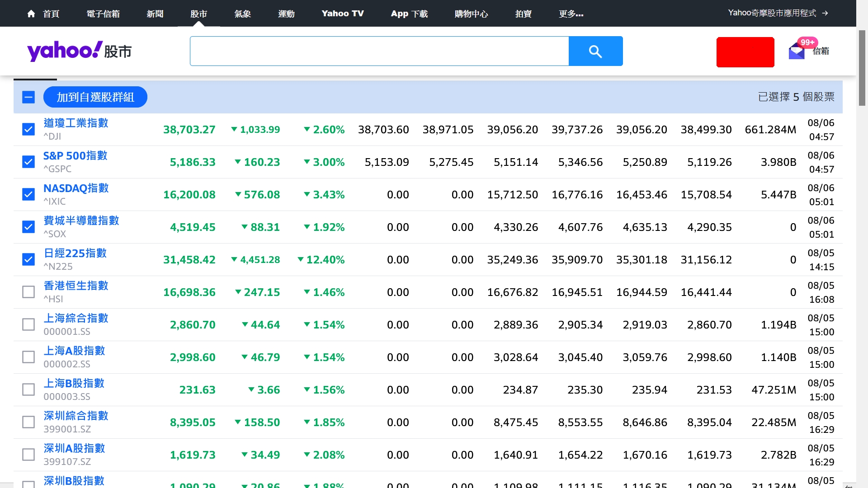The width and height of the screenshot is (868, 488).
Task: Click 已選擇 5 個股票 status text
Action: point(796,97)
